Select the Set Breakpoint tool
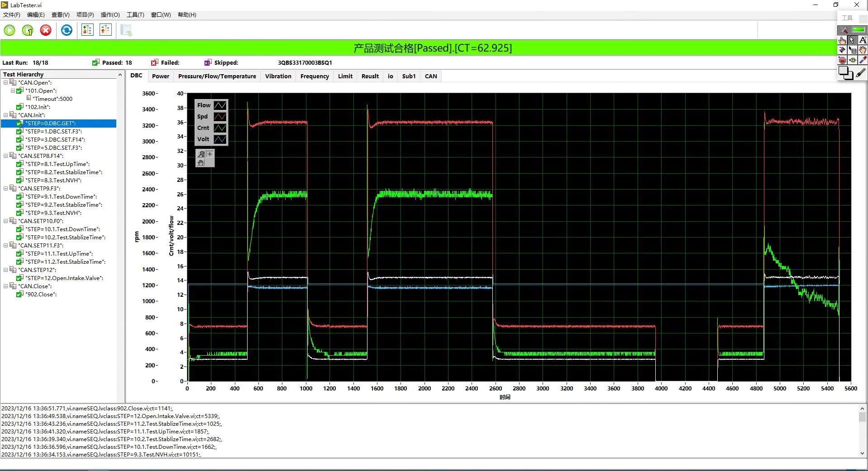This screenshot has width=868, height=471. [x=842, y=60]
